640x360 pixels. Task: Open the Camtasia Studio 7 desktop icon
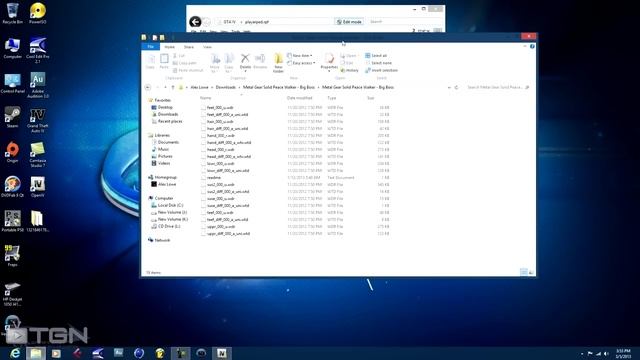(x=38, y=155)
